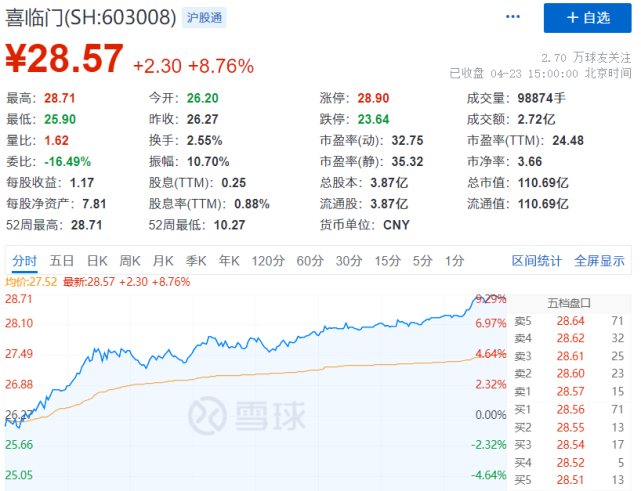Select the 卖5 row at 28.64

569,321
